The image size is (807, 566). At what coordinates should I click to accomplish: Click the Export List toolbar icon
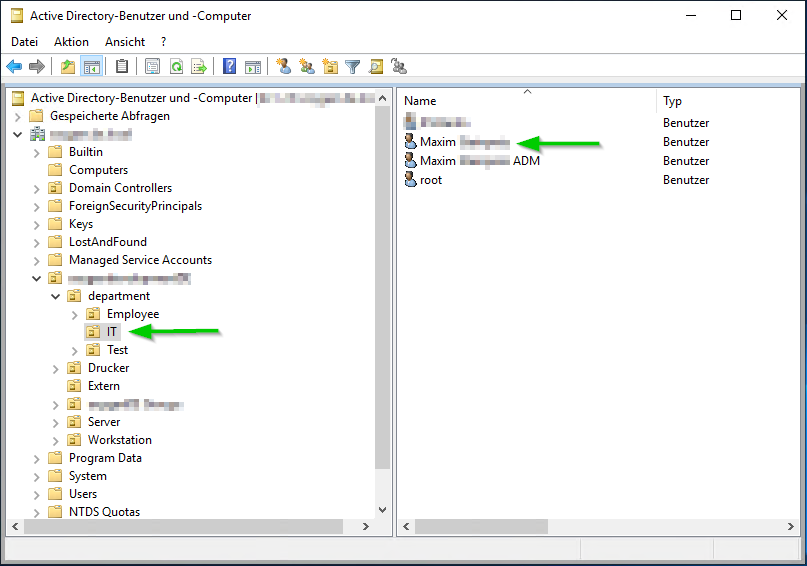[199, 66]
